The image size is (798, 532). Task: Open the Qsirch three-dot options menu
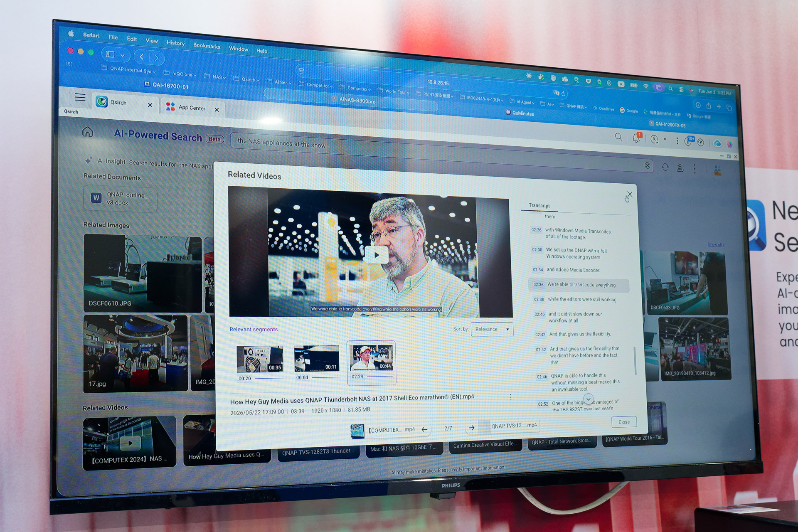click(695, 169)
